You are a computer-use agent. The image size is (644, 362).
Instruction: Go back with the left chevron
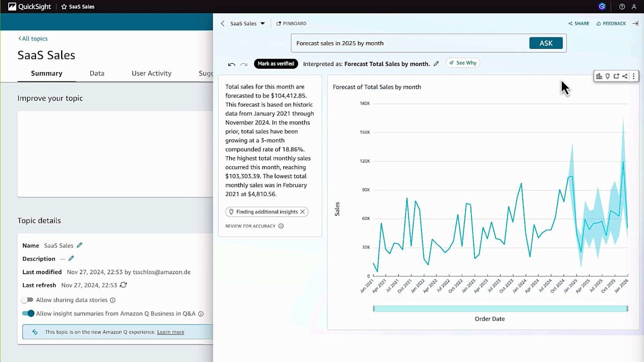[x=223, y=24]
